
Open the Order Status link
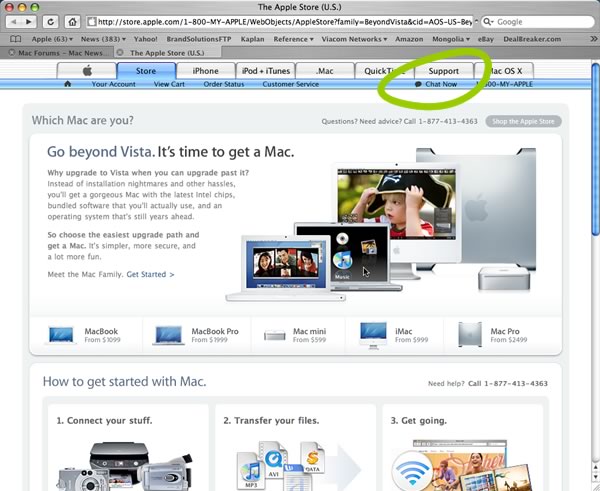click(223, 84)
